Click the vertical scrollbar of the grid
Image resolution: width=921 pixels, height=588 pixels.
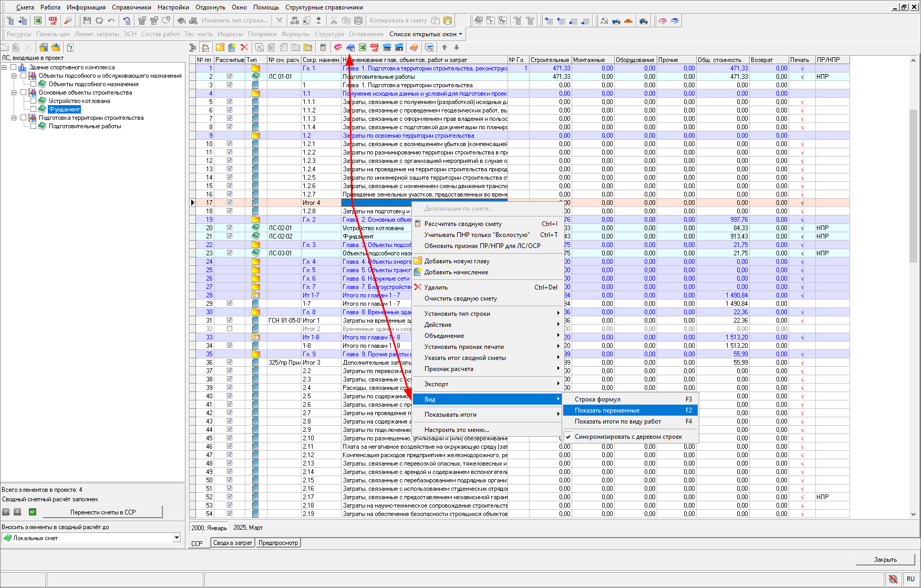click(913, 286)
